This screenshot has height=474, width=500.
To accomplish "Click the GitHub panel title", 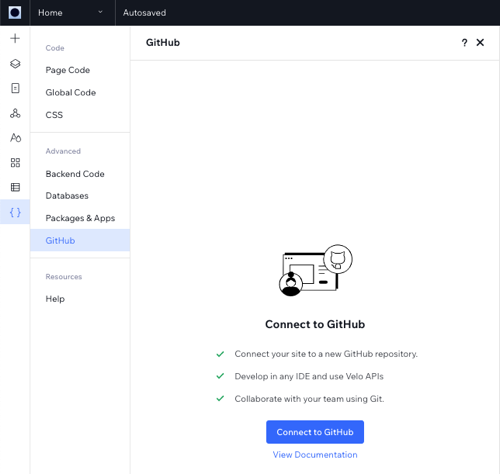I will pos(163,43).
